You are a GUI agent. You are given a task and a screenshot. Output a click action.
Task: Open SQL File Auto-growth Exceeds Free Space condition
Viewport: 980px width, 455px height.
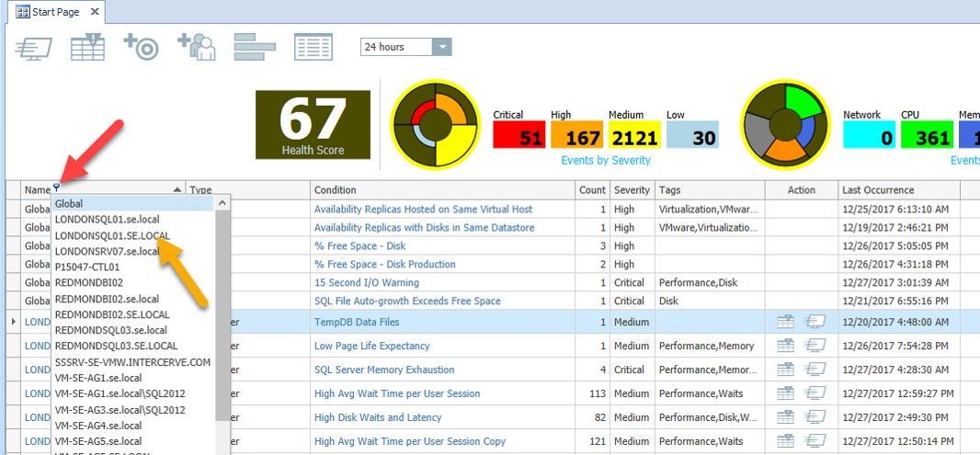(x=407, y=301)
